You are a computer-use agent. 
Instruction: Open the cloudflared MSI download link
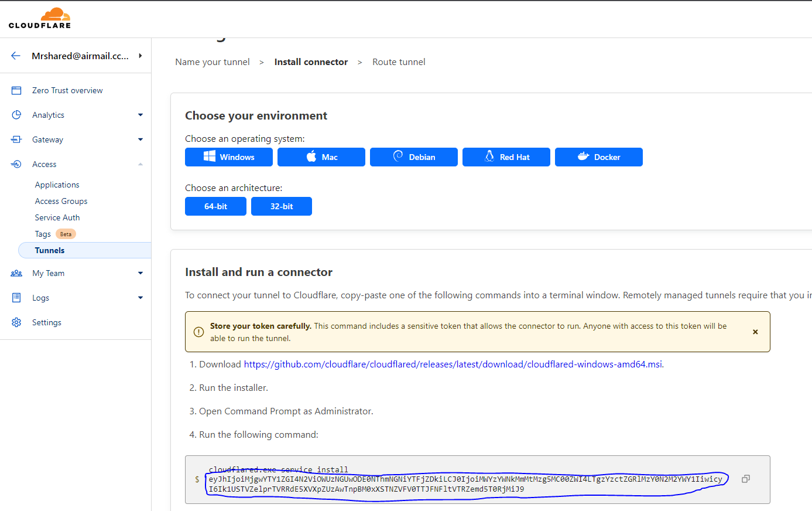[453, 364]
